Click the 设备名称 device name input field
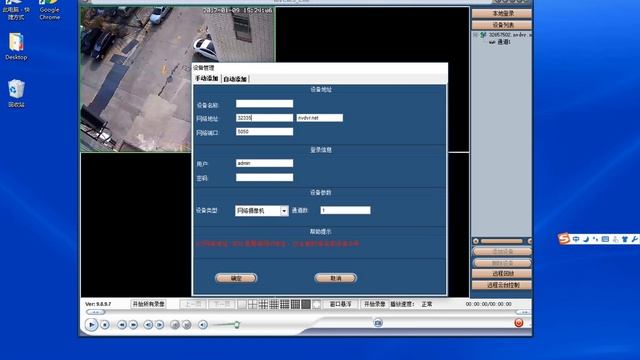Image resolution: width=640 pixels, height=360 pixels. click(264, 104)
